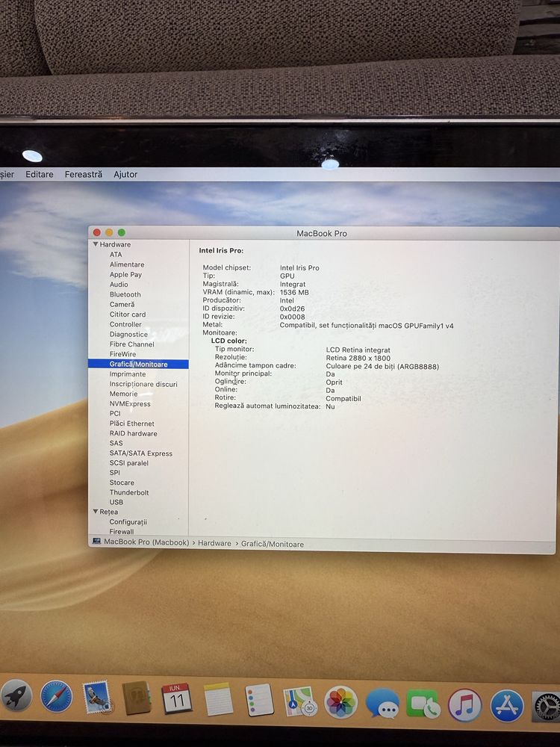Open the Photos app icon
Viewport: 560px width, 747px height.
(x=340, y=702)
